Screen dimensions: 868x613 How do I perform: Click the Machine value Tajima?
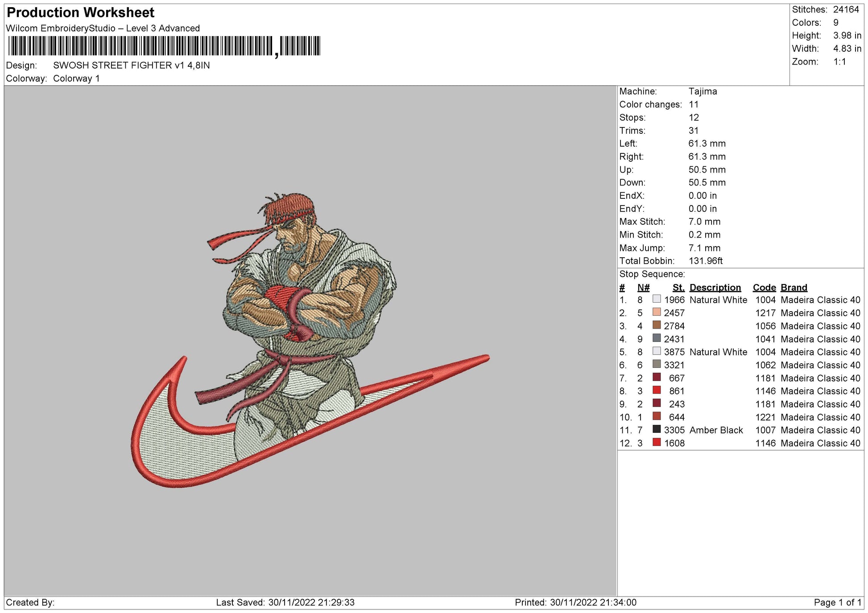(x=703, y=91)
